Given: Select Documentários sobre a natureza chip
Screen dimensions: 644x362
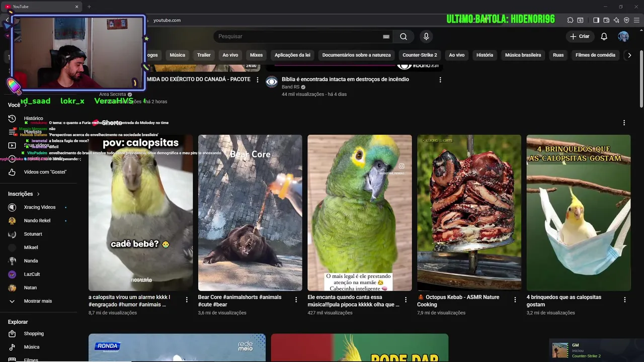Looking at the screenshot, I should point(356,55).
